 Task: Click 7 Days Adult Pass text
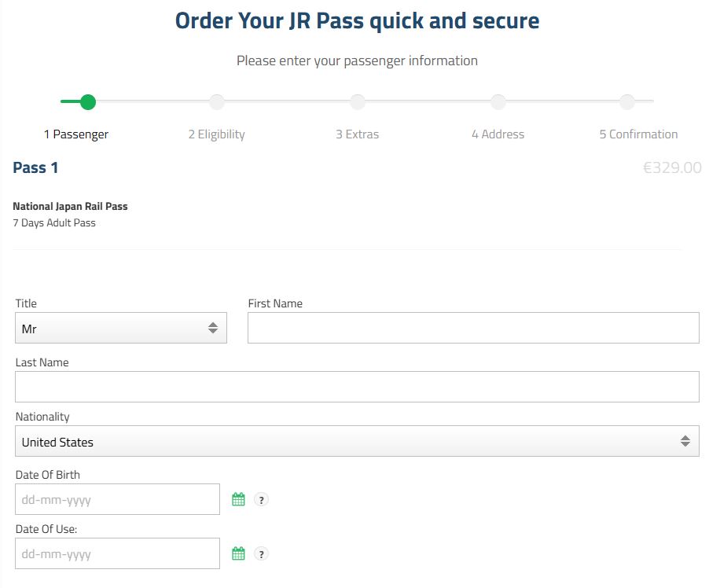tap(54, 222)
